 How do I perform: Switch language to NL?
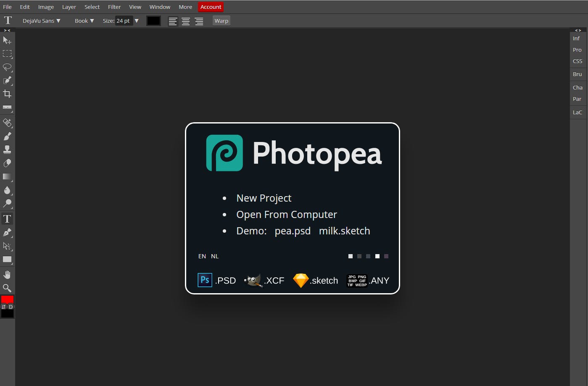(x=215, y=256)
